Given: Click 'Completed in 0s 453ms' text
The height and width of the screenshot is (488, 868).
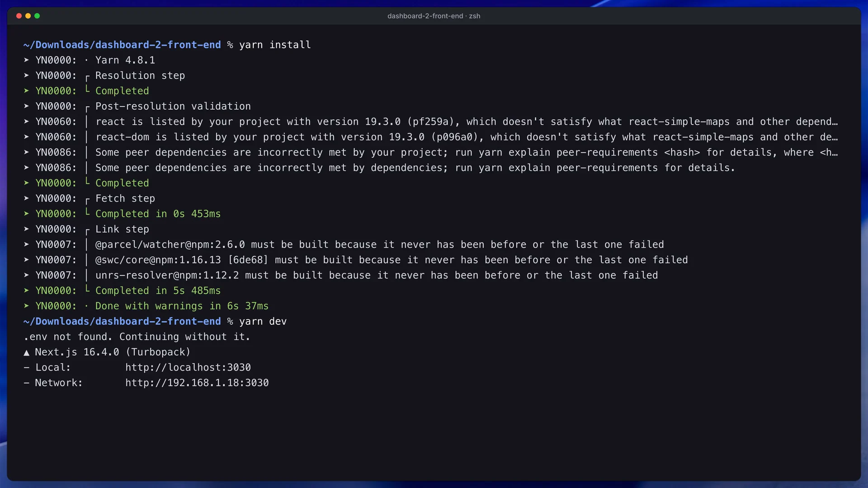Looking at the screenshot, I should pos(158,214).
